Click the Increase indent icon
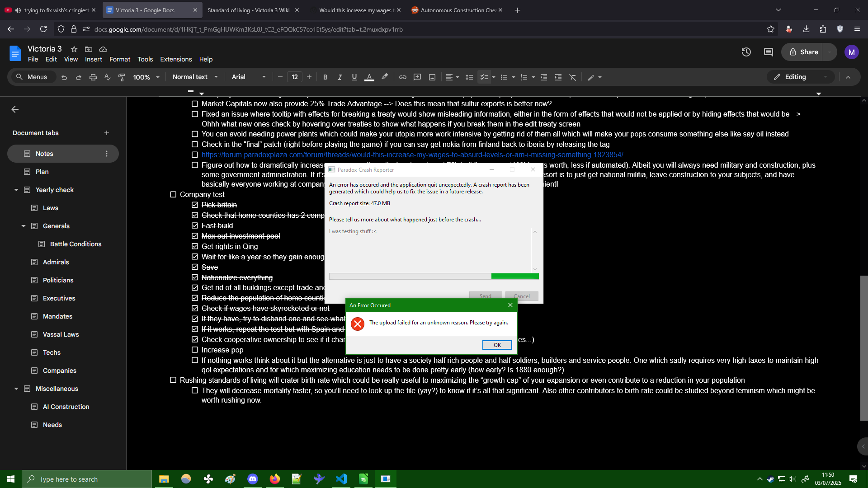The width and height of the screenshot is (868, 488). point(558,77)
